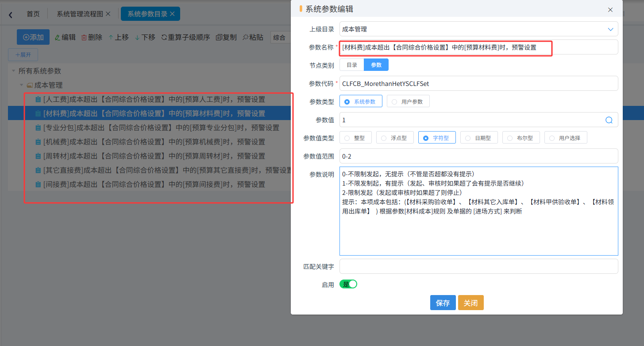644x346 pixels.
Task: Move the item down with 下移
Action: [145, 37]
